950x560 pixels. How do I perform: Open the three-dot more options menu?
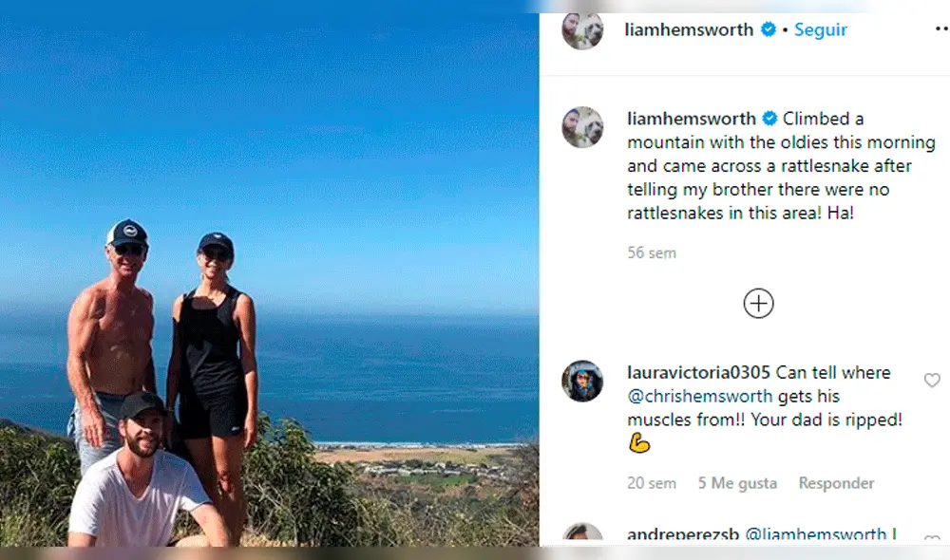click(942, 29)
